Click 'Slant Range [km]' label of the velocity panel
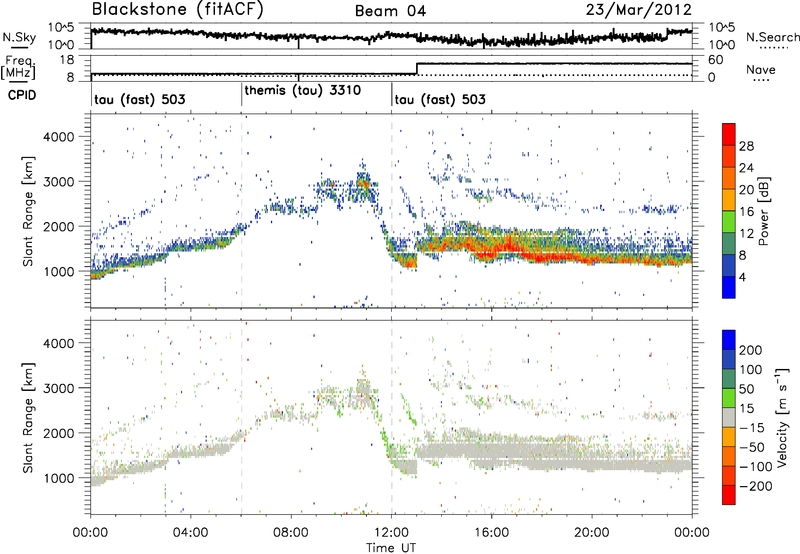 click(x=28, y=418)
